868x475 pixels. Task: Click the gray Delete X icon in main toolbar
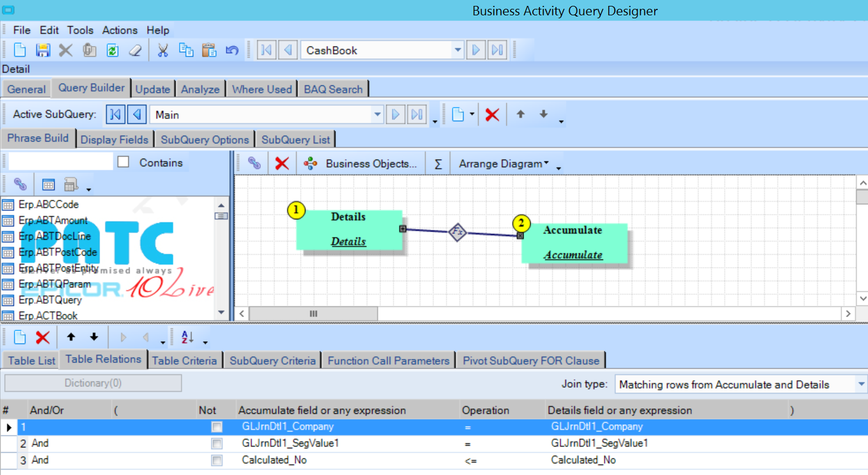coord(65,50)
